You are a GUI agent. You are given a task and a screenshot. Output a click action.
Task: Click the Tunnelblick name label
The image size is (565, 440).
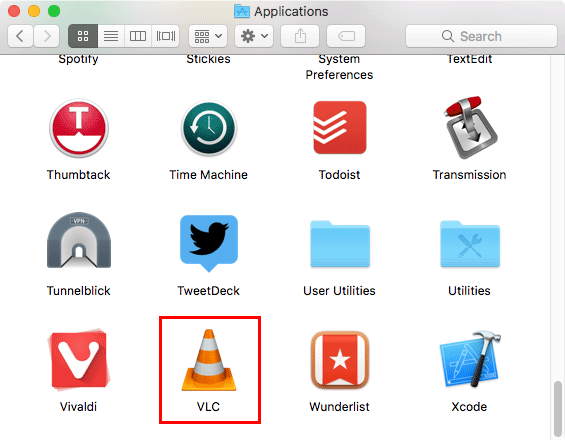[79, 291]
